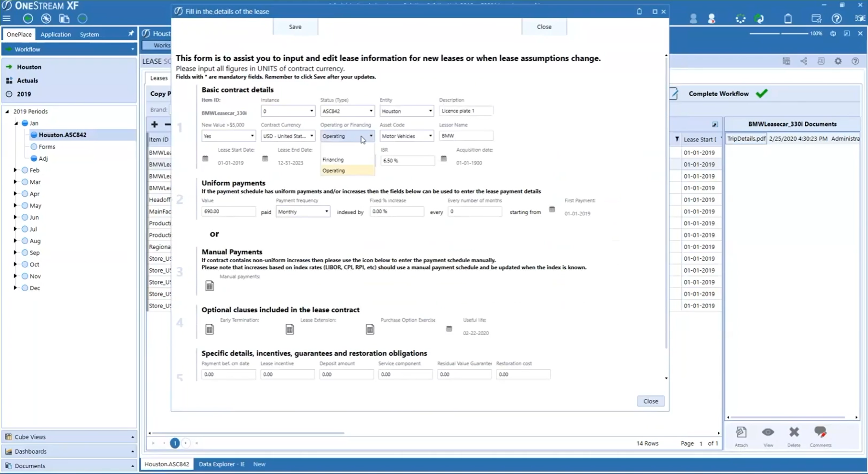Click the Complete Workflow checkmark
Image resolution: width=868 pixels, height=474 pixels.
click(762, 94)
